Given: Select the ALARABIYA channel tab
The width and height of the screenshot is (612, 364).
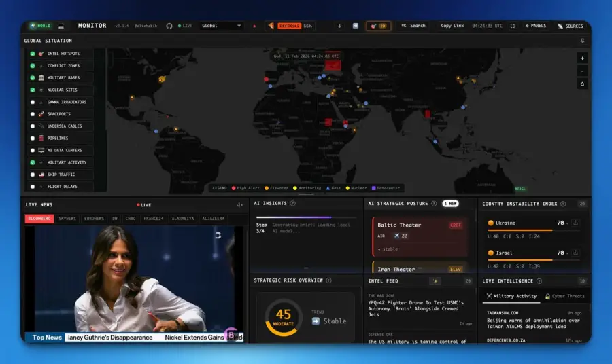Looking at the screenshot, I should (183, 219).
